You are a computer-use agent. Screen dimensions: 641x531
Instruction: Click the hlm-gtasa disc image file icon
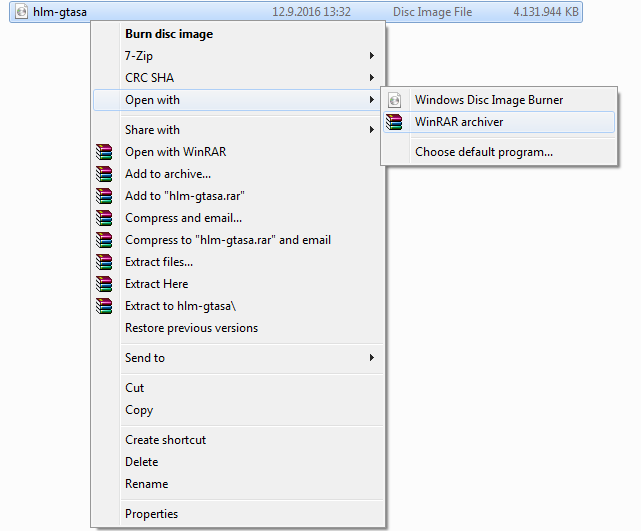point(20,12)
